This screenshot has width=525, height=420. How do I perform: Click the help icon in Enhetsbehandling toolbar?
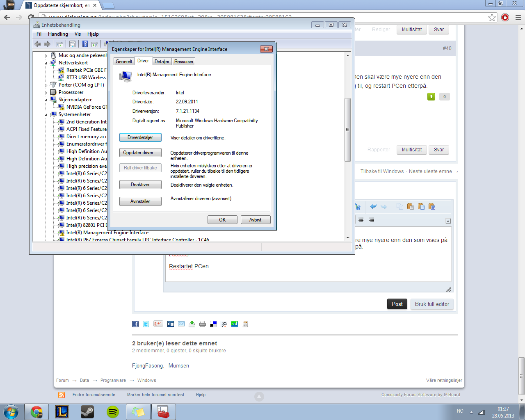(x=85, y=44)
